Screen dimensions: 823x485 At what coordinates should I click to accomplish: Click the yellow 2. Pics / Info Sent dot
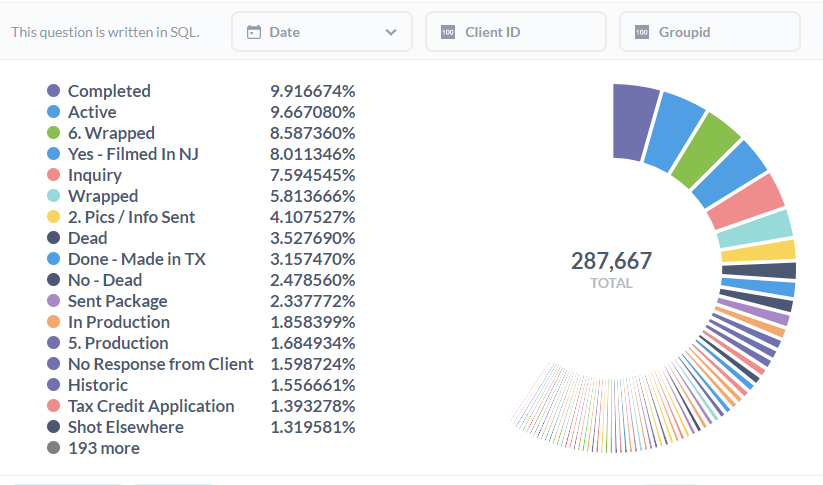tap(54, 217)
